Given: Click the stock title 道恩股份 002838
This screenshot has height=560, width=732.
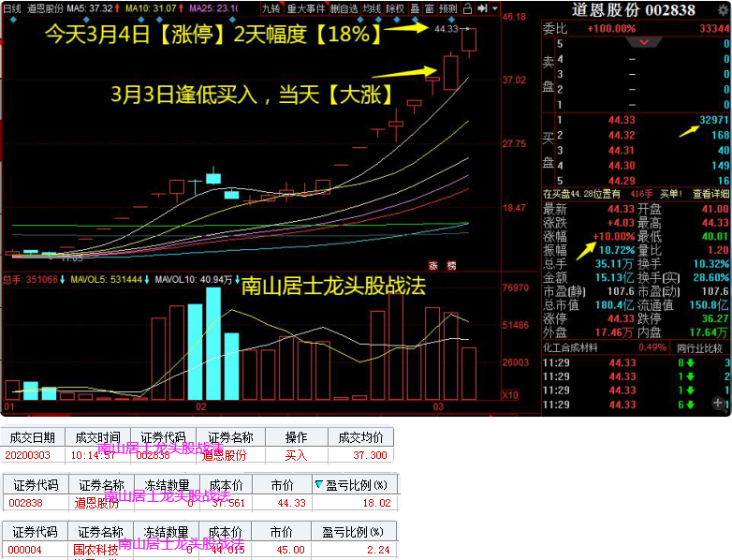Looking at the screenshot, I should click(634, 9).
